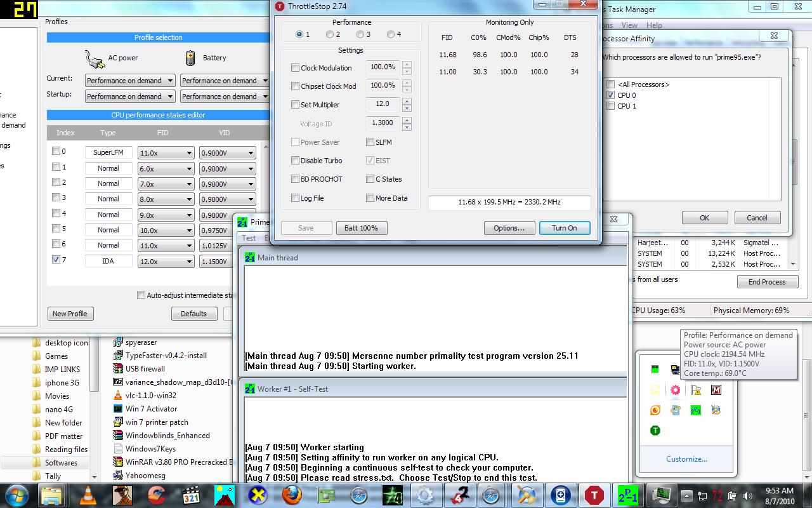Enable Clock Modulation checkbox in ThrottleStop

tap(295, 68)
